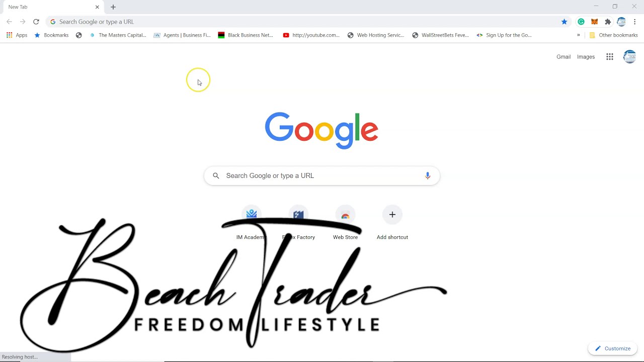Start voice search with the microphone icon
The image size is (644, 362).
(x=428, y=175)
